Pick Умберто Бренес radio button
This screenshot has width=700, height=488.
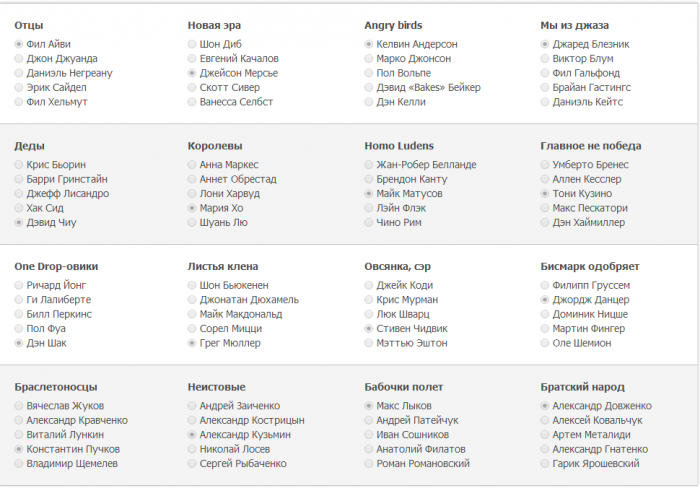click(x=545, y=165)
